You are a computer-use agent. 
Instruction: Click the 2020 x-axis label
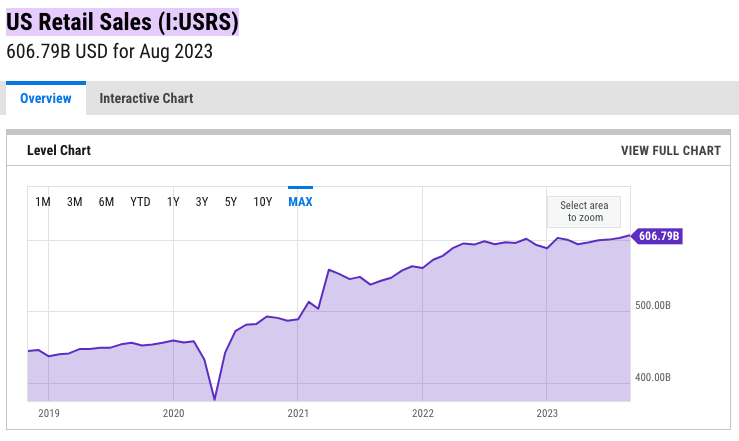tap(173, 412)
